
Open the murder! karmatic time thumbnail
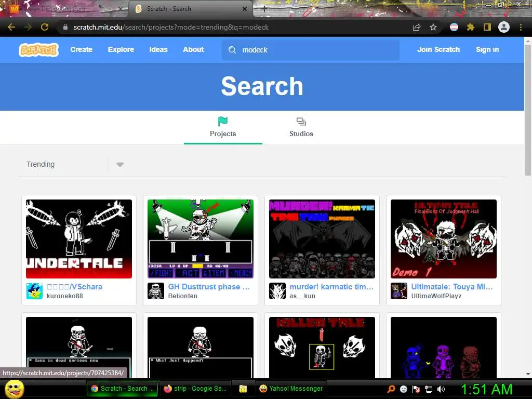click(x=322, y=239)
